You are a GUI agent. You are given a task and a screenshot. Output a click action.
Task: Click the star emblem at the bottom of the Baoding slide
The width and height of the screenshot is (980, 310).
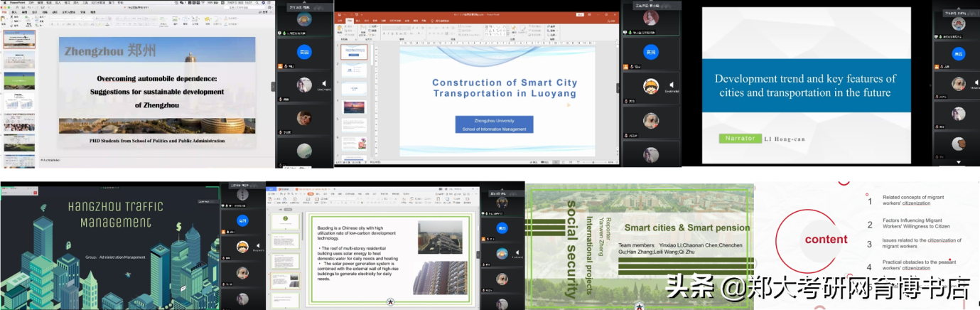click(x=389, y=302)
